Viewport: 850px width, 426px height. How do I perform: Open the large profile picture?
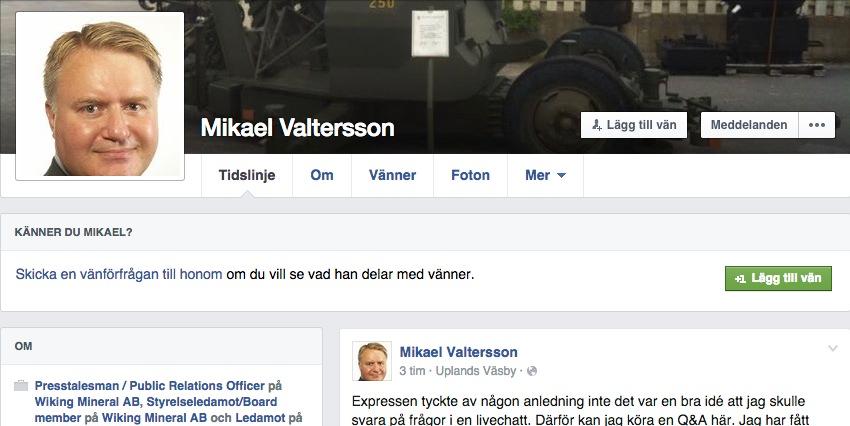[100, 96]
